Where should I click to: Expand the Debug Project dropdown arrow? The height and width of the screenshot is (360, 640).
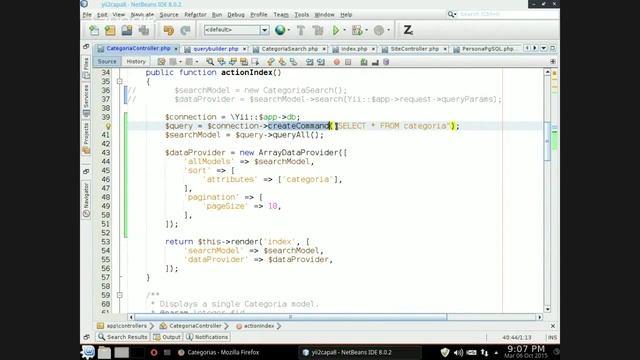[366, 30]
